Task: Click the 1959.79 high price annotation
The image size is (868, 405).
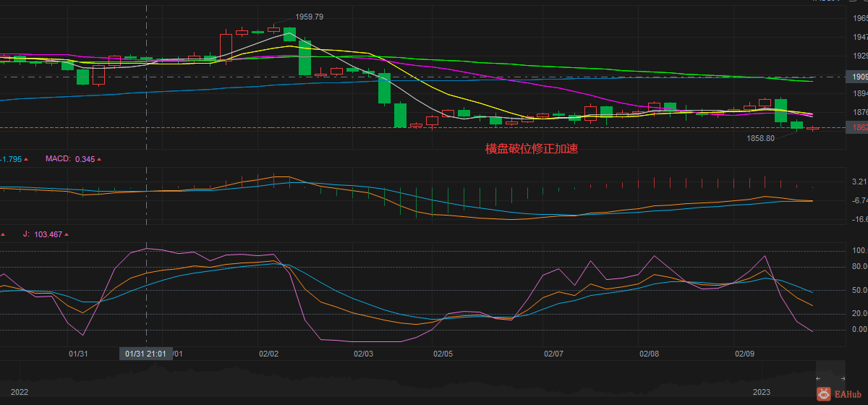Action: (x=309, y=17)
